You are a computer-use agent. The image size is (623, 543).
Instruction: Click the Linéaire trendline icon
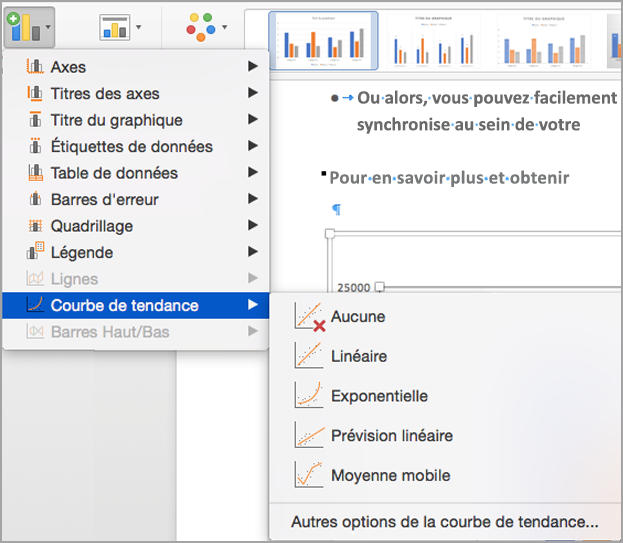click(x=308, y=355)
